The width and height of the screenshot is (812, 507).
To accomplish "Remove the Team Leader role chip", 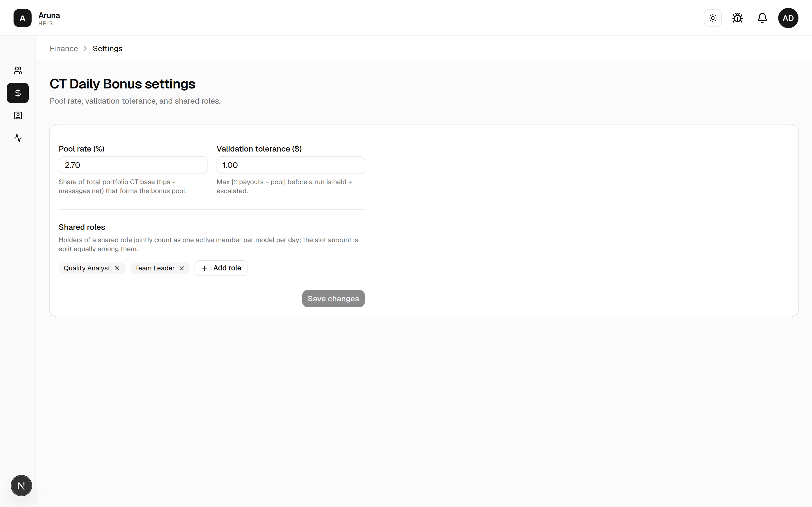I will pos(182,268).
